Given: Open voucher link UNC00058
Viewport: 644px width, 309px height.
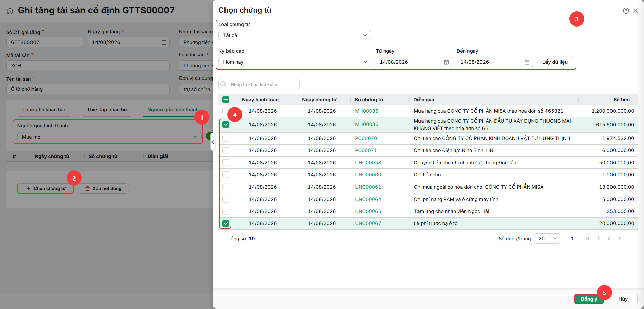Looking at the screenshot, I should (x=368, y=163).
